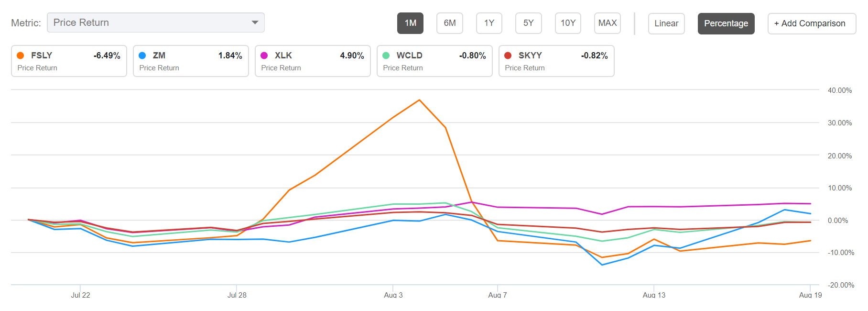Screen dimensions: 868x311
Task: Switch chart scale to Percentage
Action: 726,23
